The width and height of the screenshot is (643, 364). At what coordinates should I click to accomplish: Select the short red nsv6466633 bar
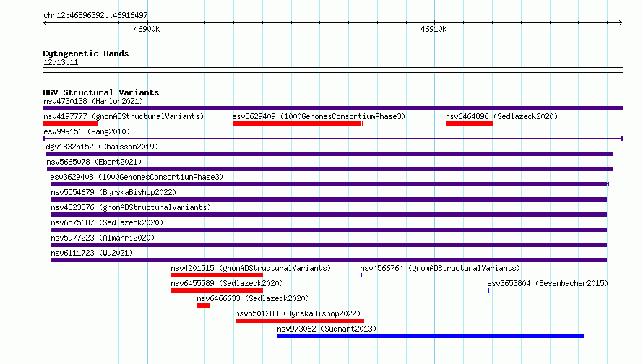click(204, 305)
